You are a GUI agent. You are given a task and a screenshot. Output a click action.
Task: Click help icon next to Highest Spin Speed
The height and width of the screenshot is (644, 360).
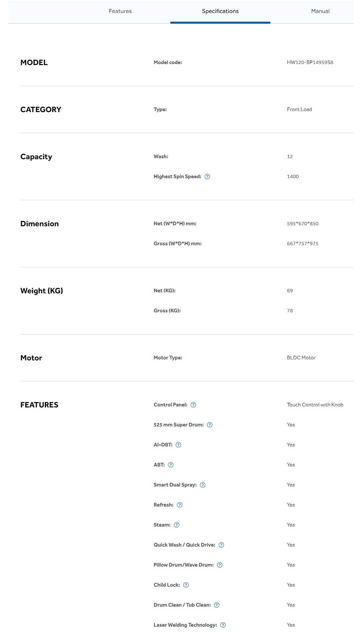207,177
